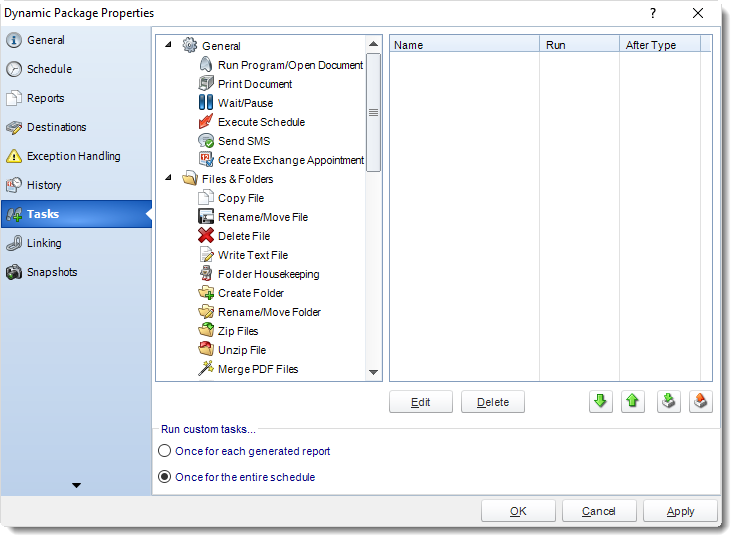Collapse the Files & Folders group
Image resolution: width=737 pixels, height=542 pixels.
168,178
